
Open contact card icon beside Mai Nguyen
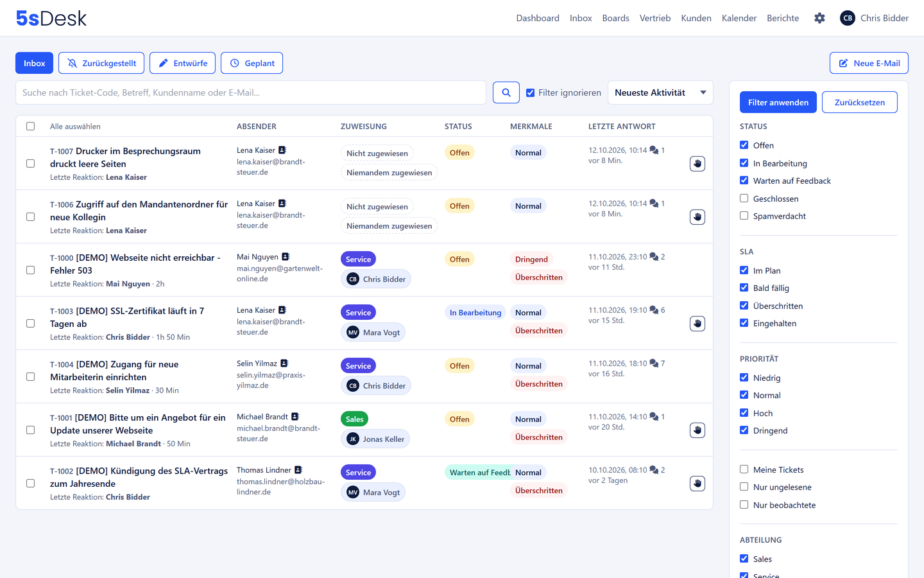286,257
